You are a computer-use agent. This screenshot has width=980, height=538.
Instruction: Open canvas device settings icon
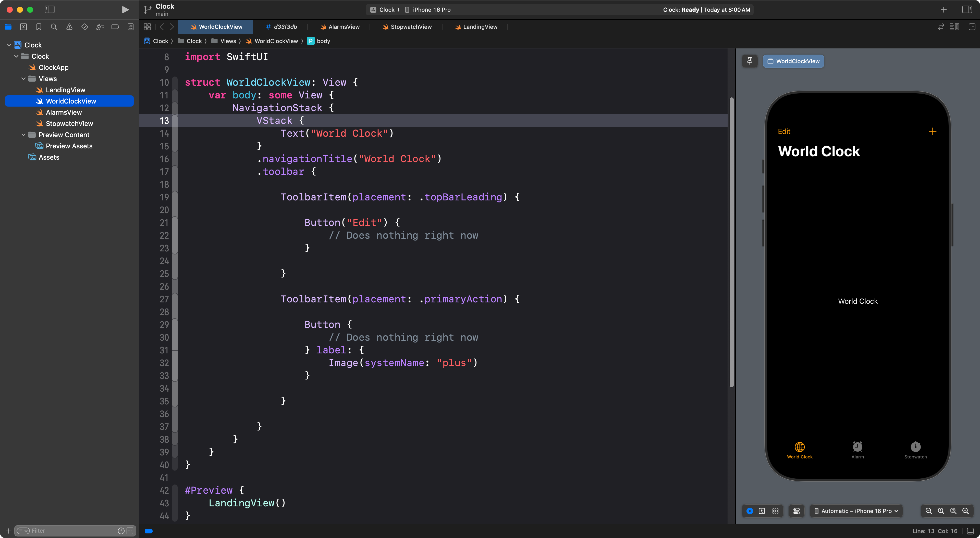pyautogui.click(x=796, y=511)
